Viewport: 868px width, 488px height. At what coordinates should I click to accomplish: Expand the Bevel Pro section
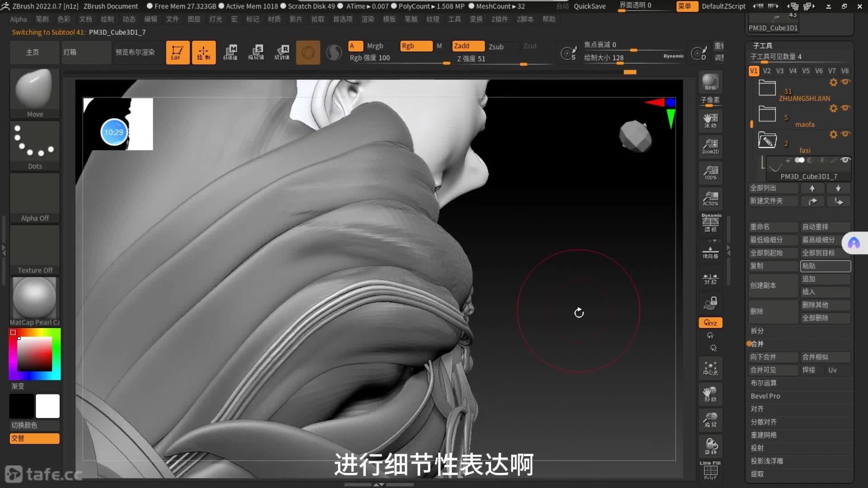(765, 396)
